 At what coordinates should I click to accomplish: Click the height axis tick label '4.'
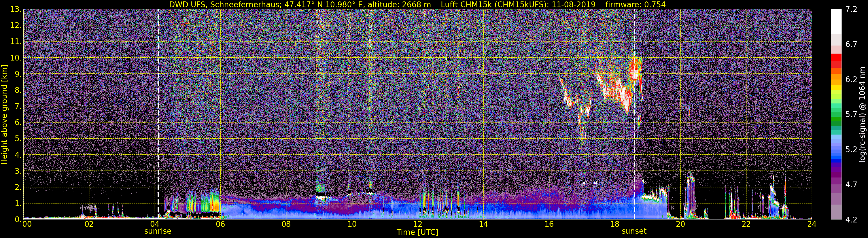click(18, 155)
